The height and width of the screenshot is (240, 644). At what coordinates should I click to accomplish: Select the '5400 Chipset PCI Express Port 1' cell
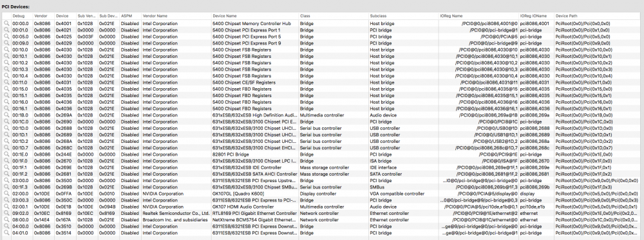[247, 30]
